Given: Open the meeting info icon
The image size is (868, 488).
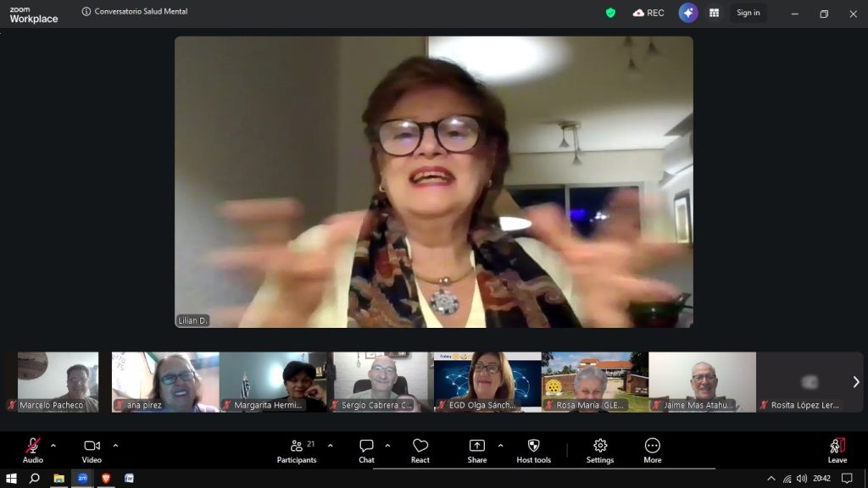Looking at the screenshot, I should pos(86,12).
